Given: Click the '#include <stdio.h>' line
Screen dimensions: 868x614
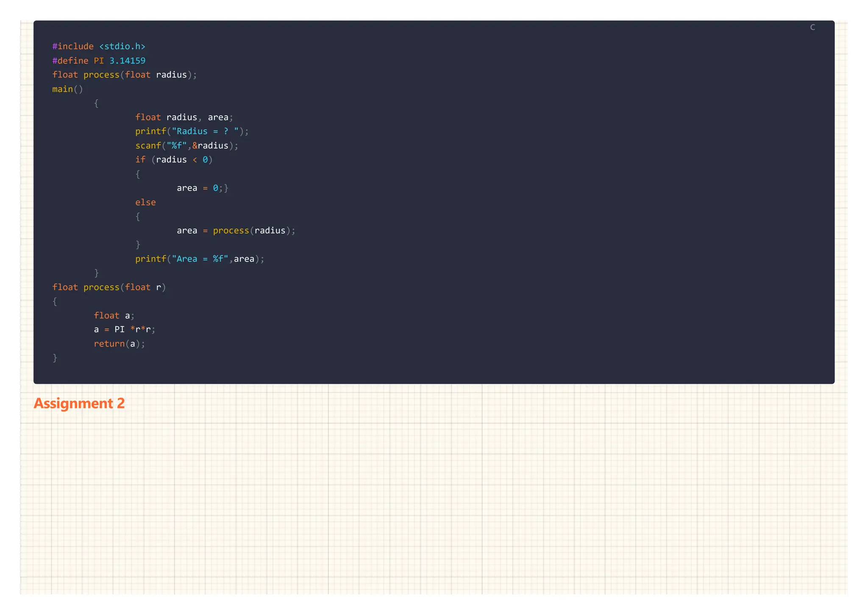Looking at the screenshot, I should [99, 46].
